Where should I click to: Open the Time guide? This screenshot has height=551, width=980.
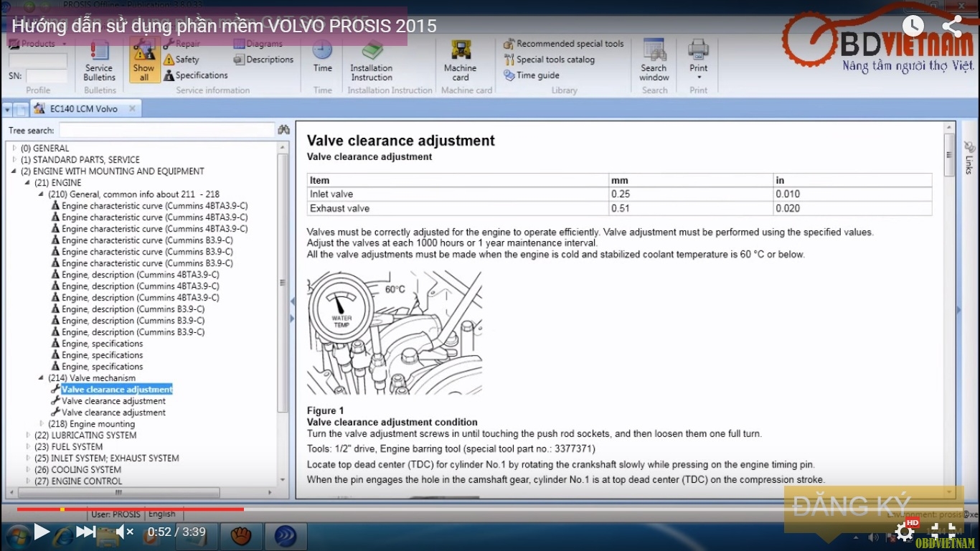coord(532,75)
